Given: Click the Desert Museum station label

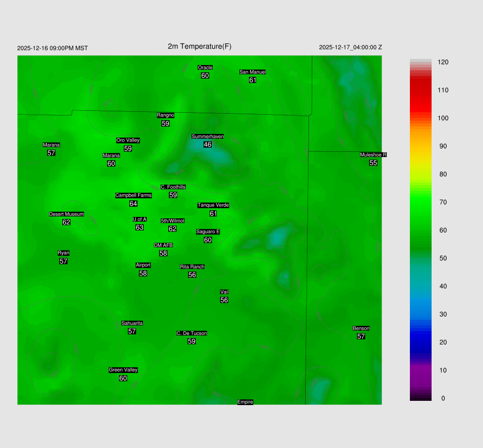Looking at the screenshot, I should coord(66,214).
